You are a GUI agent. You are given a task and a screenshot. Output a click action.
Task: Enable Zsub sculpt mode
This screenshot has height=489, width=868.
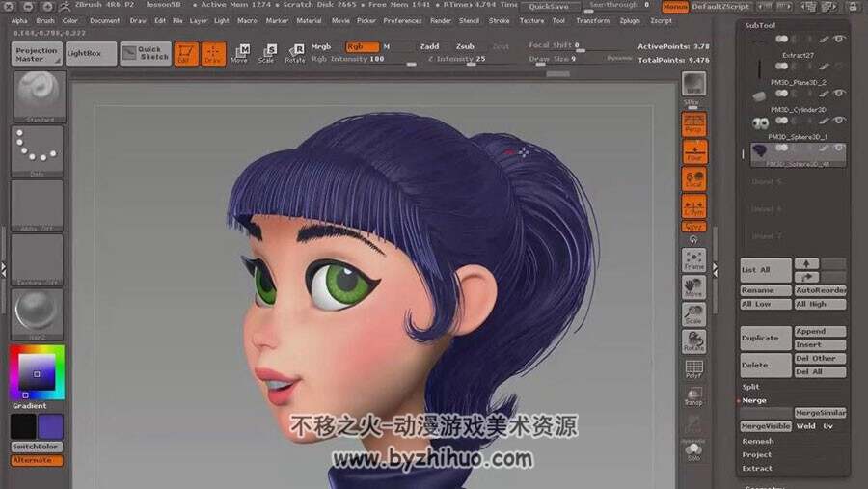click(x=465, y=47)
